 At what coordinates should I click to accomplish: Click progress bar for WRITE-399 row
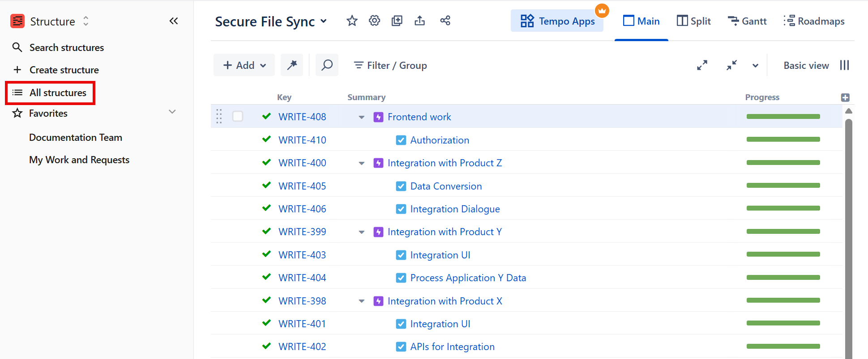pos(783,232)
